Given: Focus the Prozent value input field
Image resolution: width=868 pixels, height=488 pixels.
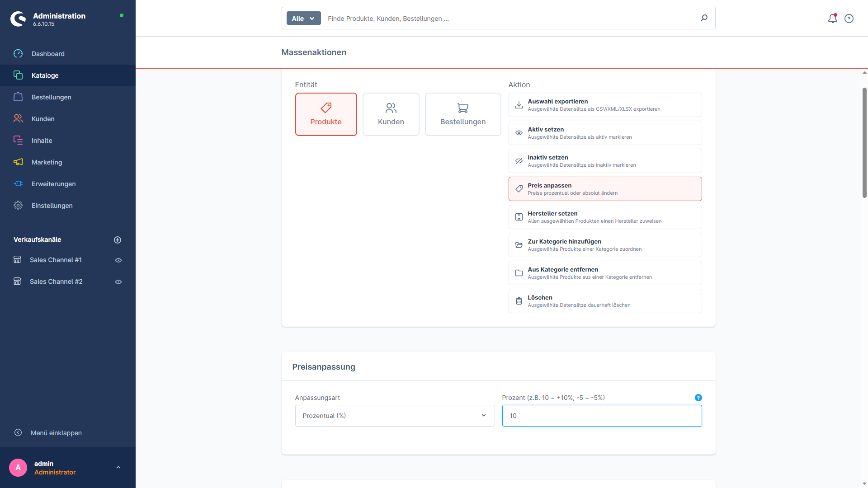Looking at the screenshot, I should coord(602,416).
